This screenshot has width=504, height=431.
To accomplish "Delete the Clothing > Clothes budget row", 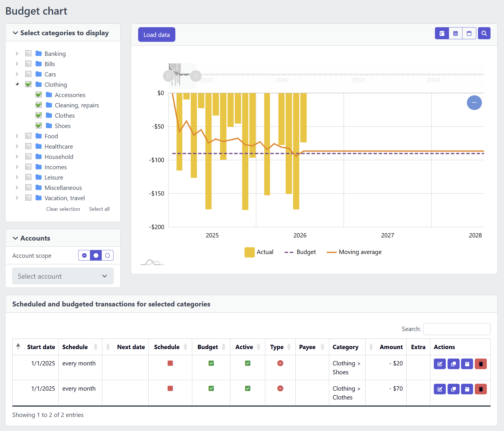I will pyautogui.click(x=481, y=389).
